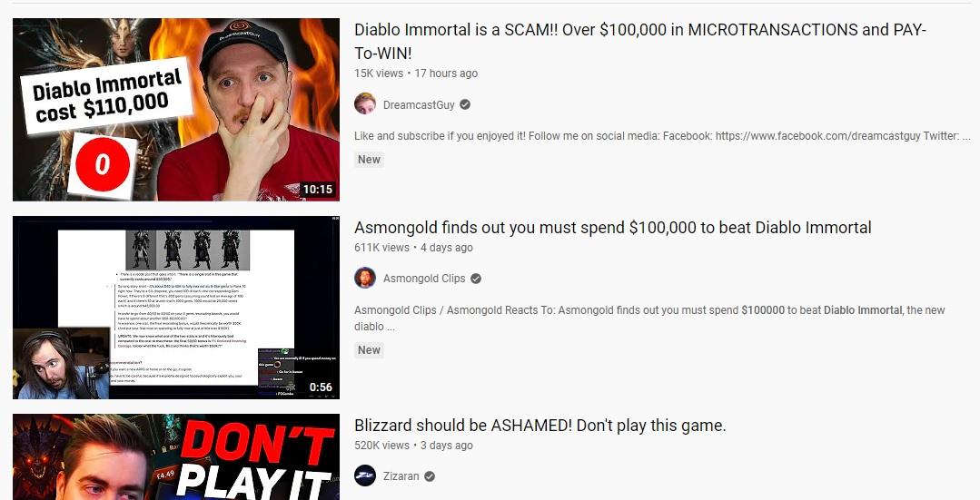Play the DON'T PLAY IT thumbnail
The image size is (980, 500).
[x=176, y=457]
